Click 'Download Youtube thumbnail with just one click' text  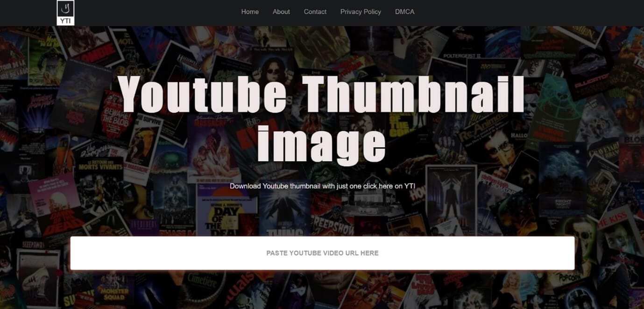coord(322,186)
